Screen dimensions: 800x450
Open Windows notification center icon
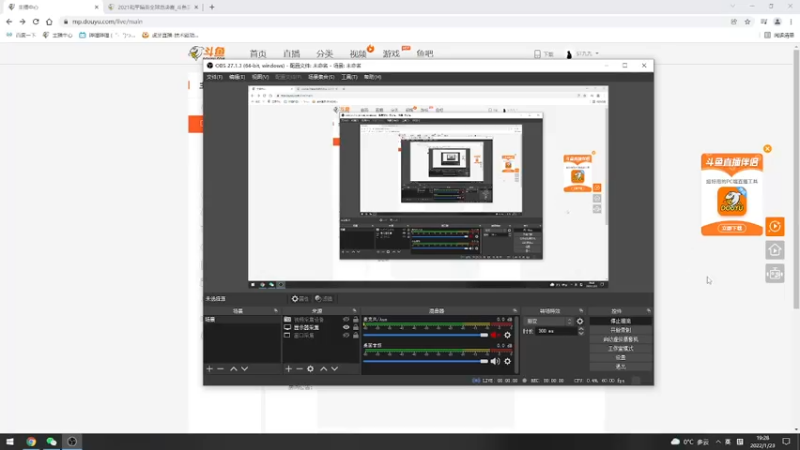(x=786, y=441)
